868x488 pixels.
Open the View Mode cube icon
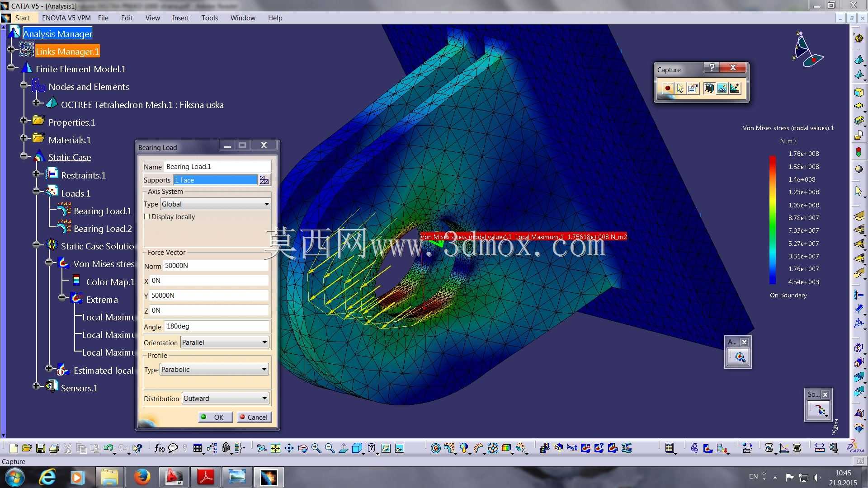point(357,448)
